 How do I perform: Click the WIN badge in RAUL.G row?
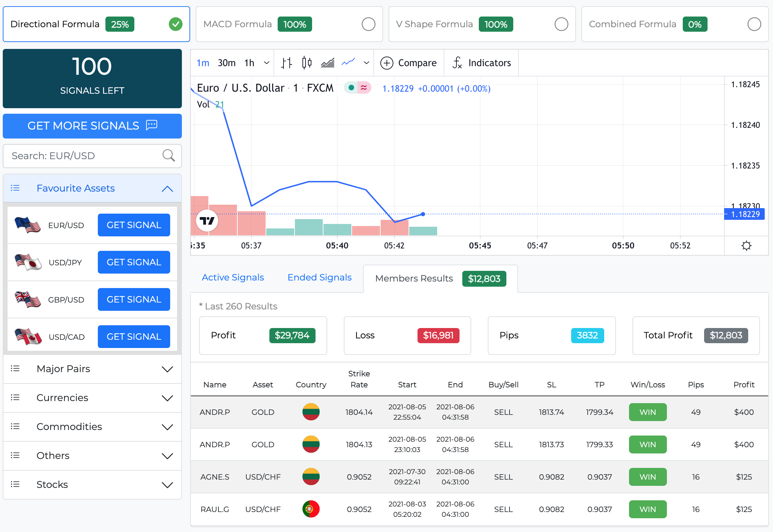click(648, 509)
